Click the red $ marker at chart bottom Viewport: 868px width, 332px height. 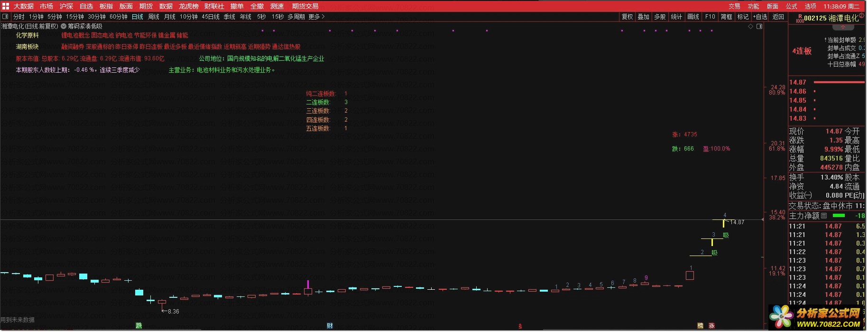click(x=520, y=326)
